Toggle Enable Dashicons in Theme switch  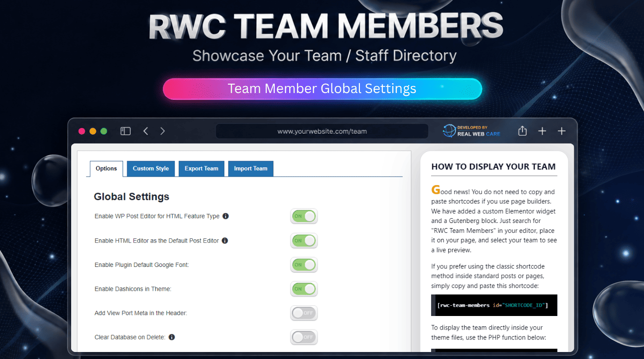(x=304, y=289)
